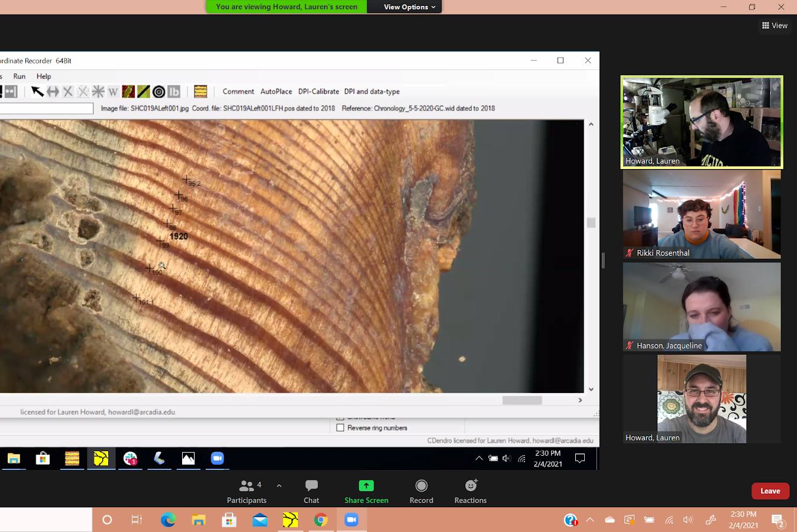The width and height of the screenshot is (797, 532).
Task: Open Microsoft Edge on the local taskbar
Action: [168, 520]
